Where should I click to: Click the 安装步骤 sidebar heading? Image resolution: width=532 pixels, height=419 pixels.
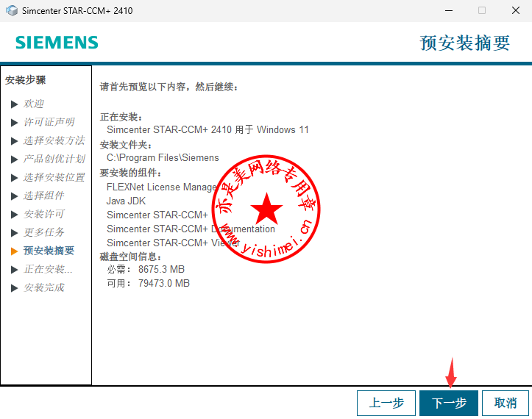coord(25,80)
